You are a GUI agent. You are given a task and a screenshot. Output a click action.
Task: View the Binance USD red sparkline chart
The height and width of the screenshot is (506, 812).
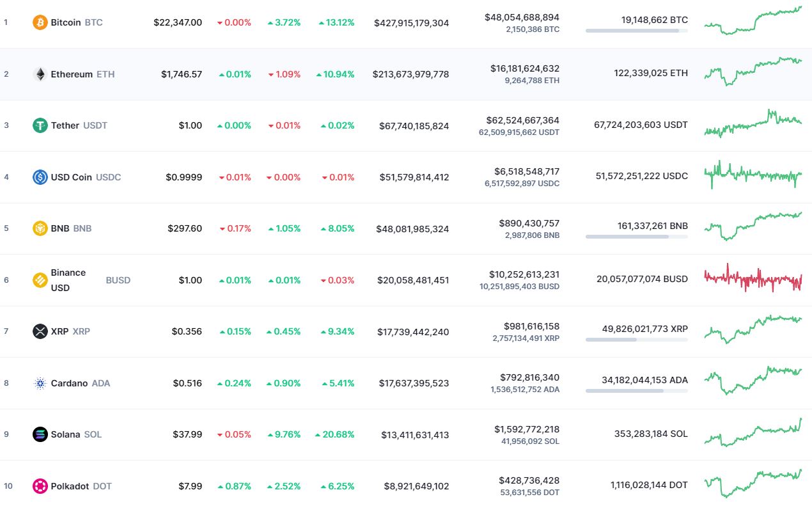[753, 278]
